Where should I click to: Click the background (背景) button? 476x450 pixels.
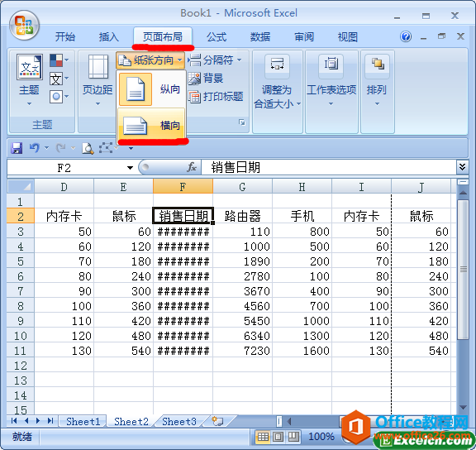coord(206,79)
